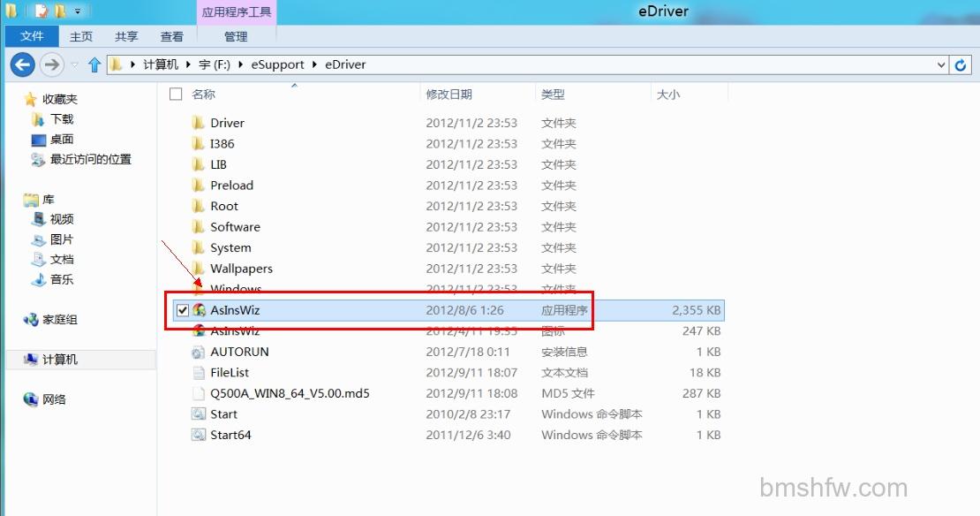The image size is (980, 516).
Task: Click 计算机 breadcrumb in address bar
Action: (x=161, y=64)
